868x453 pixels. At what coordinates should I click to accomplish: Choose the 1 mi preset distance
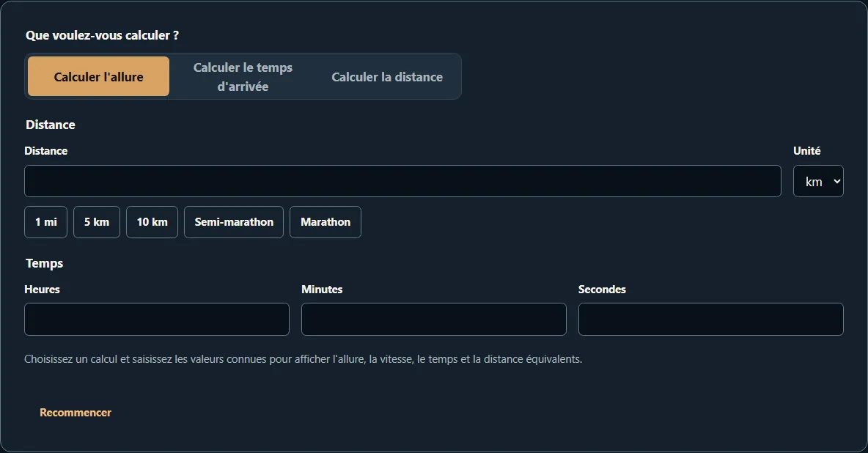click(x=46, y=222)
